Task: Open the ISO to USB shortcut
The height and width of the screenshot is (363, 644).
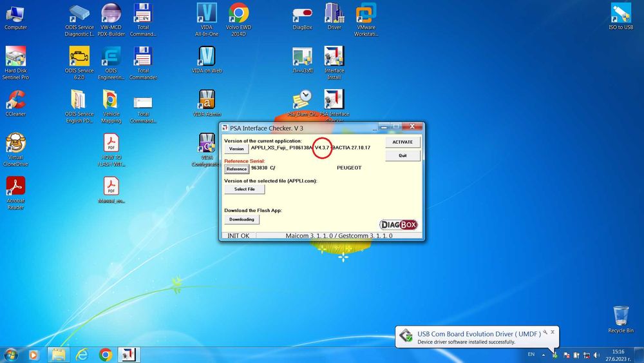Action: (621, 17)
